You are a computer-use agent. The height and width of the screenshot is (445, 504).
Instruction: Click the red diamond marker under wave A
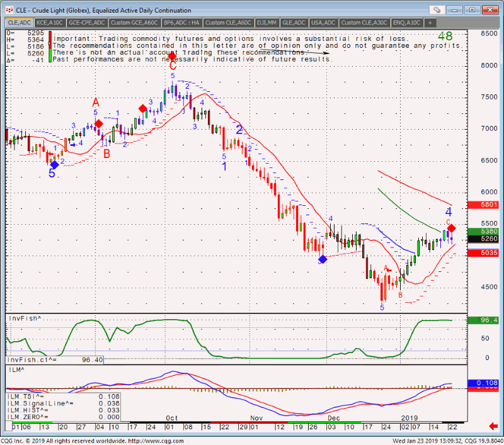pyautogui.click(x=99, y=124)
